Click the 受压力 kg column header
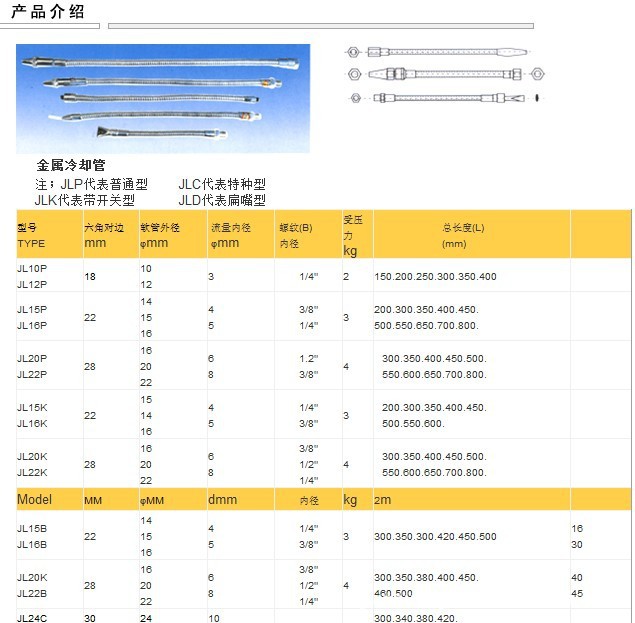Image resolution: width=635 pixels, height=623 pixels. (x=352, y=234)
